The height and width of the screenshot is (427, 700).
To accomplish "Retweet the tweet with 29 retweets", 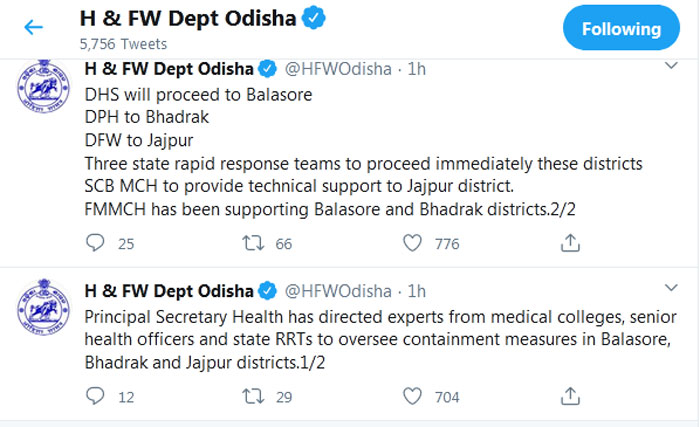I will pos(253,396).
